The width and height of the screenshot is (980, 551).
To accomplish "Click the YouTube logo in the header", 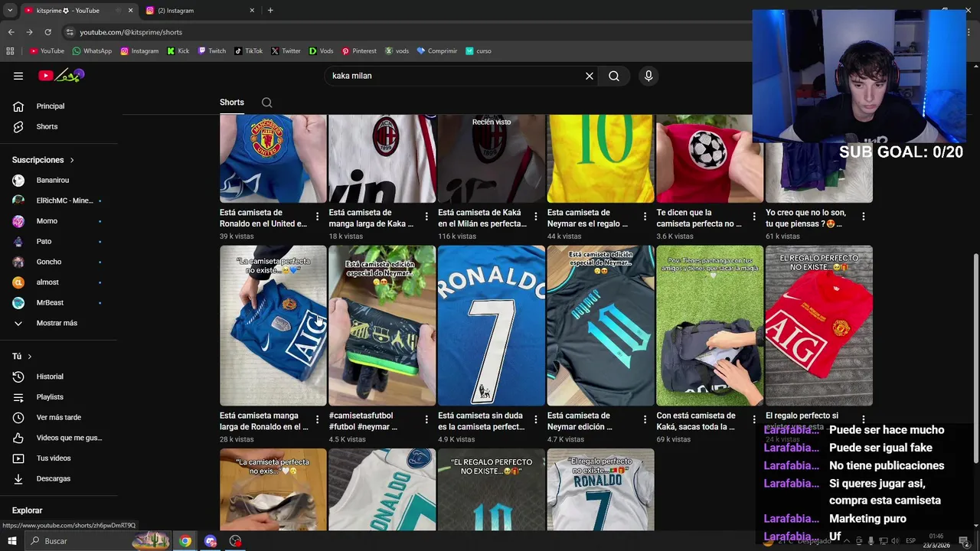I will pyautogui.click(x=61, y=75).
